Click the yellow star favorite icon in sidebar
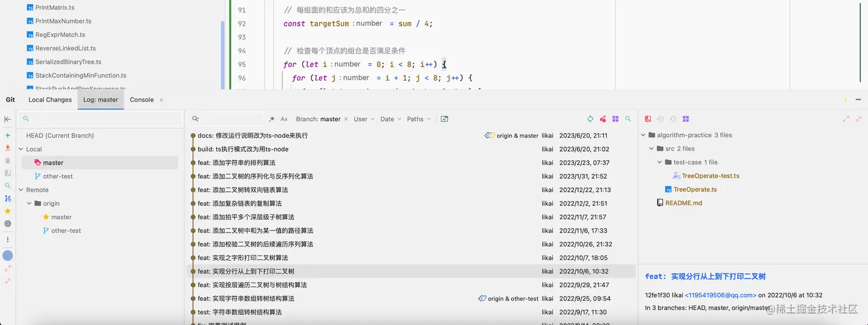 point(7,211)
